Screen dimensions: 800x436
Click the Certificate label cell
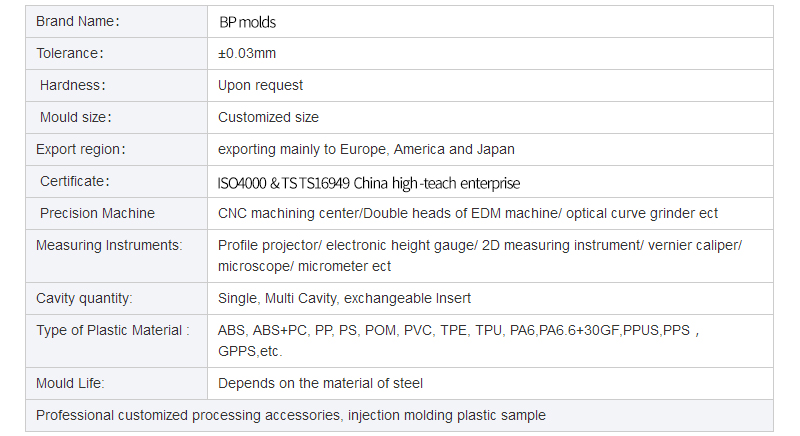[75, 181]
